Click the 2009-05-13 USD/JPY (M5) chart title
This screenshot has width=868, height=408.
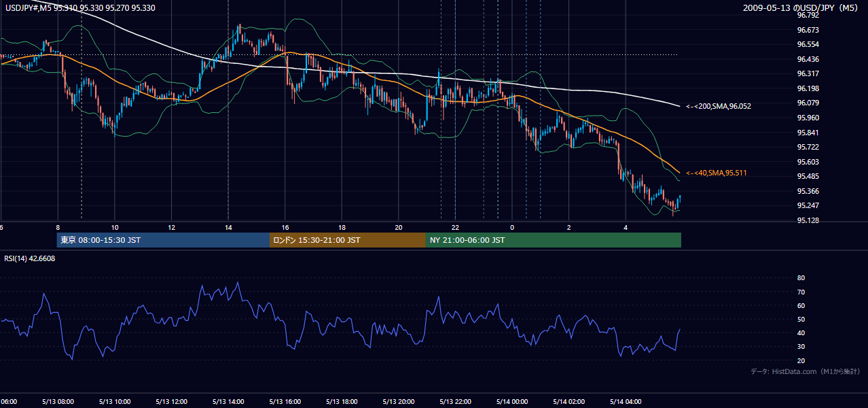[801, 7]
